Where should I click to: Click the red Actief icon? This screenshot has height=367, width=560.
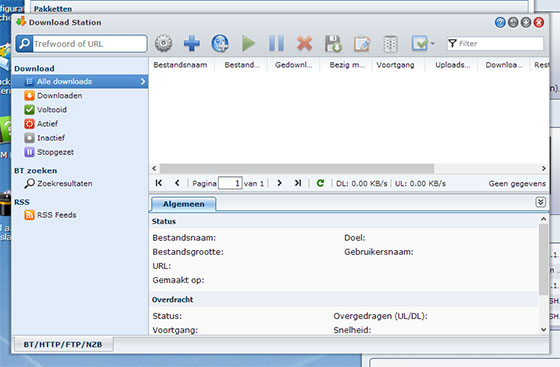click(x=29, y=124)
